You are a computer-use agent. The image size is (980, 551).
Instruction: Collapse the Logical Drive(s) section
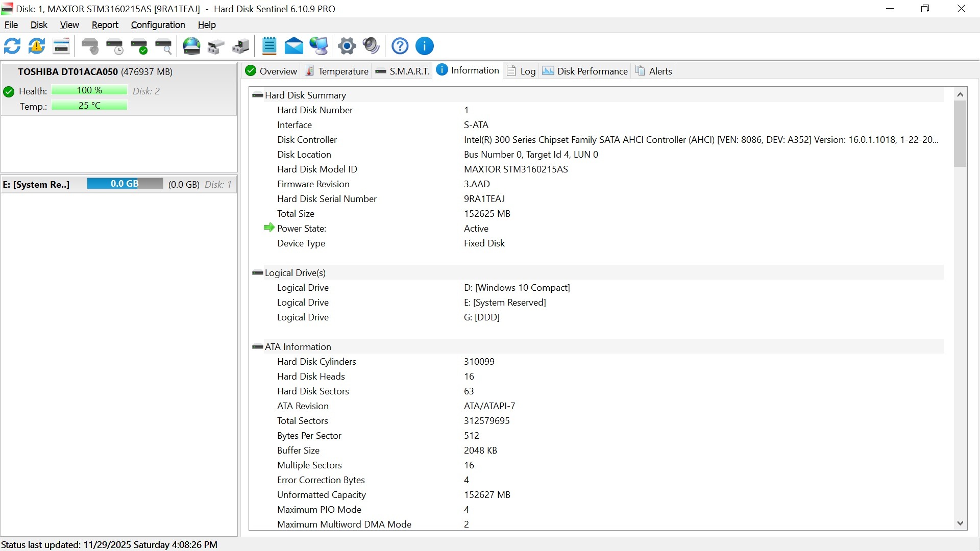click(x=258, y=273)
